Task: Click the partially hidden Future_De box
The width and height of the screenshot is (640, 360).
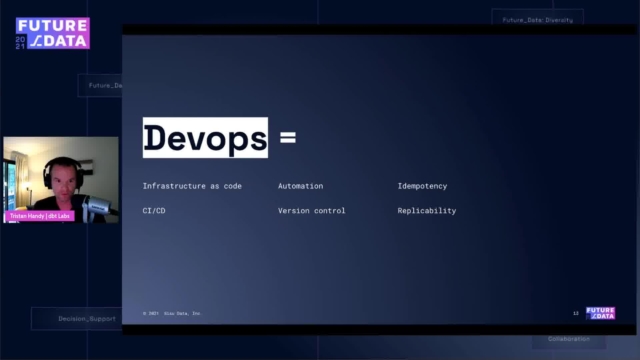Action: click(100, 85)
